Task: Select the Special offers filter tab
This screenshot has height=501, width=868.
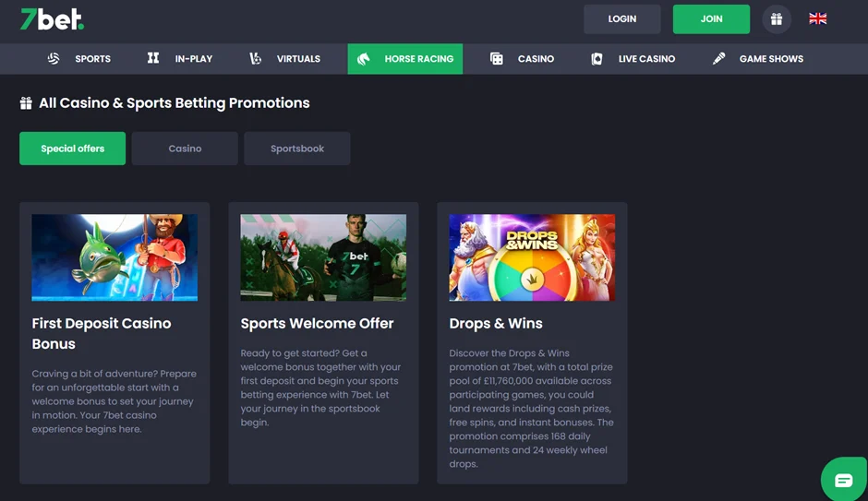Action: click(x=72, y=149)
